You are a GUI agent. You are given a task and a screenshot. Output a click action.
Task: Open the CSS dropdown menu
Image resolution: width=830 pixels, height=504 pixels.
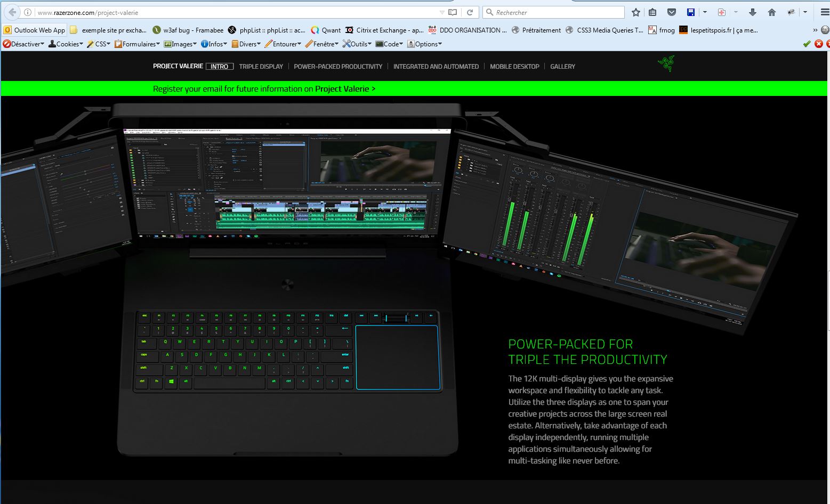[99, 44]
